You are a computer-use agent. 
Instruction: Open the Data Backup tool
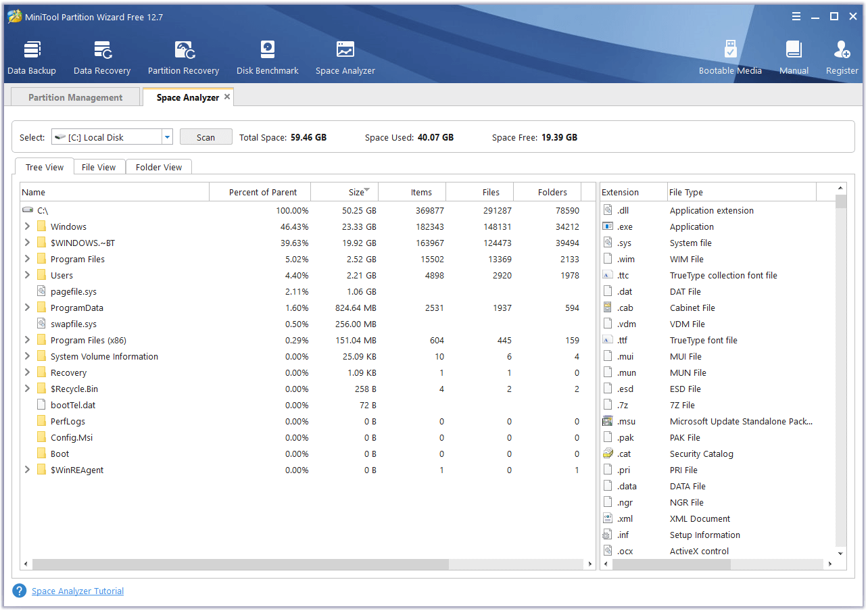[32, 57]
